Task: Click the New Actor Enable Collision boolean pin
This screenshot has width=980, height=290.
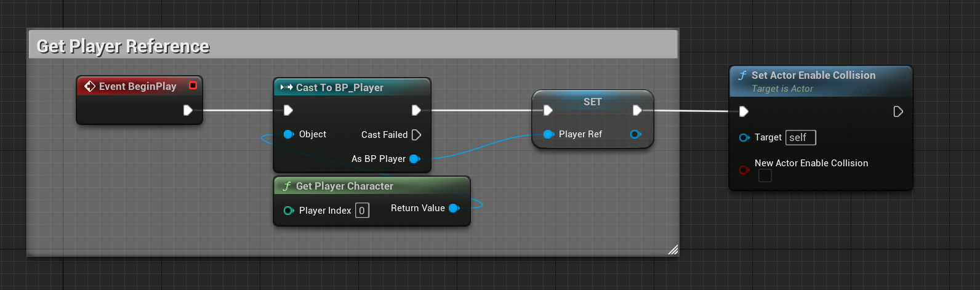Action: point(744,170)
